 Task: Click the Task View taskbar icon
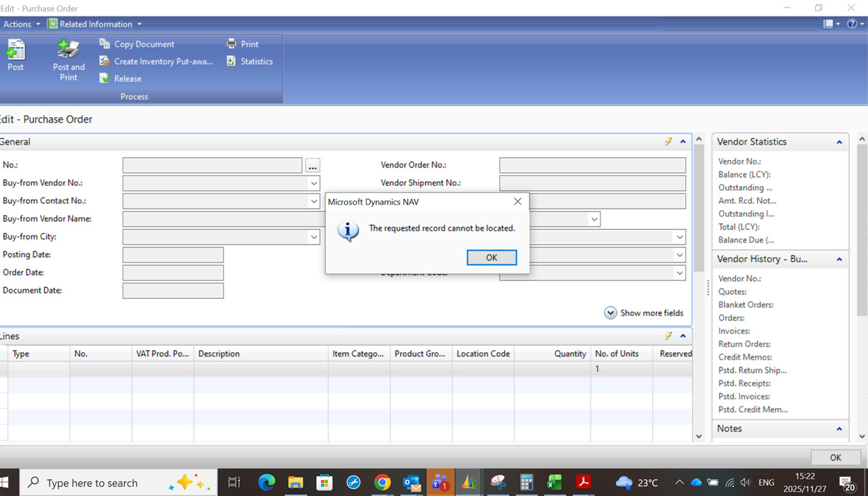click(x=234, y=482)
